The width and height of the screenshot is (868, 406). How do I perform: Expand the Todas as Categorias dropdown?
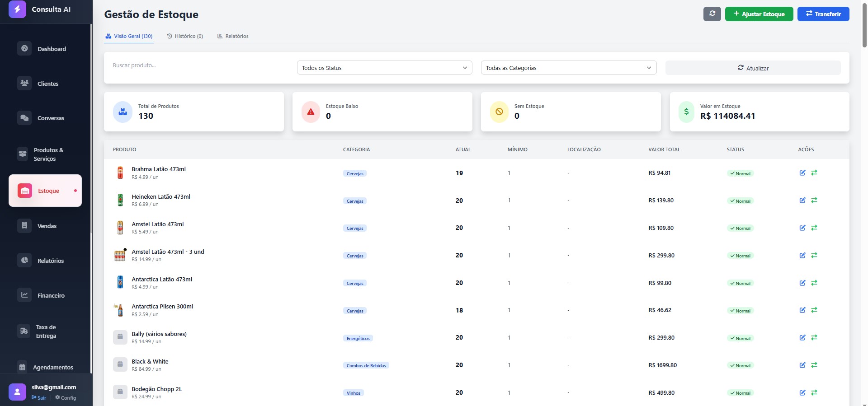[568, 68]
